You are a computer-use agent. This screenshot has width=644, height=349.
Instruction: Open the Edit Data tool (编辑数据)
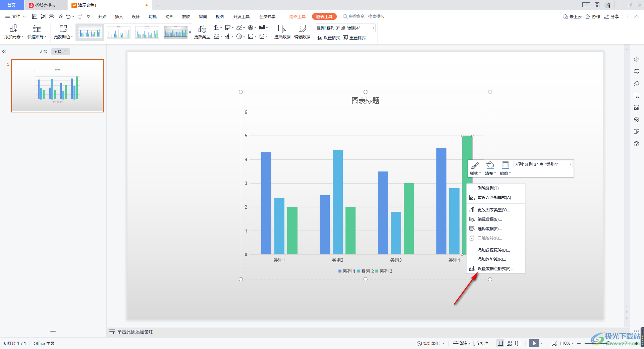(x=302, y=32)
